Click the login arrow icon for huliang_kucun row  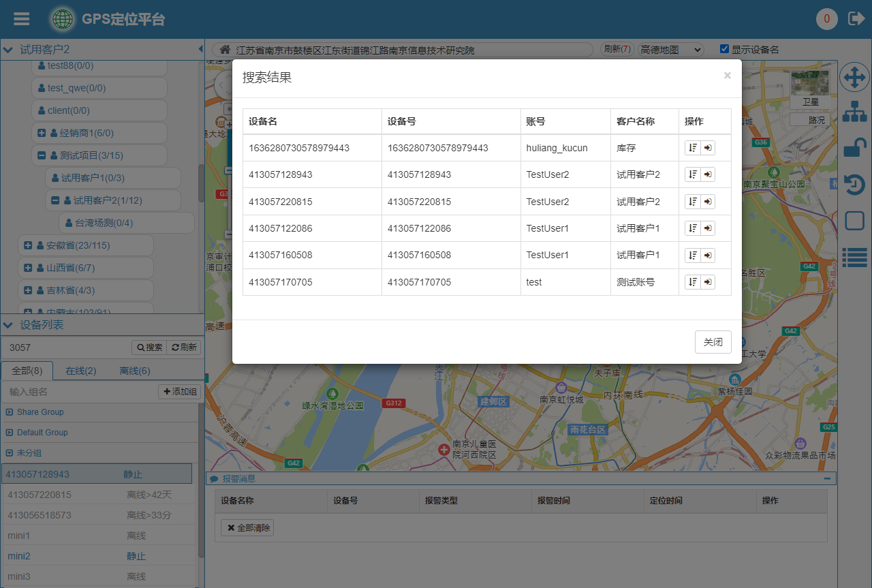pyautogui.click(x=708, y=148)
